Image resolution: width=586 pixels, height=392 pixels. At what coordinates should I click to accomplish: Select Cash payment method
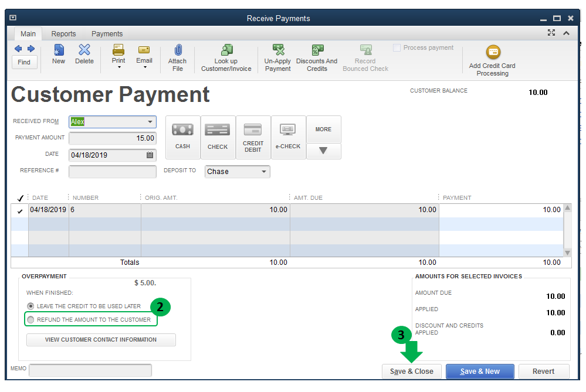pos(183,137)
